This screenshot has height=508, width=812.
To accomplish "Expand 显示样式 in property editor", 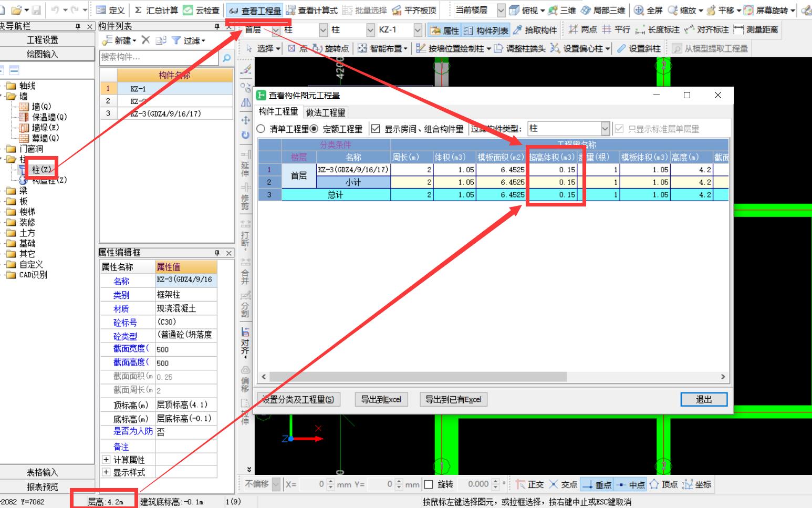I will pos(106,472).
